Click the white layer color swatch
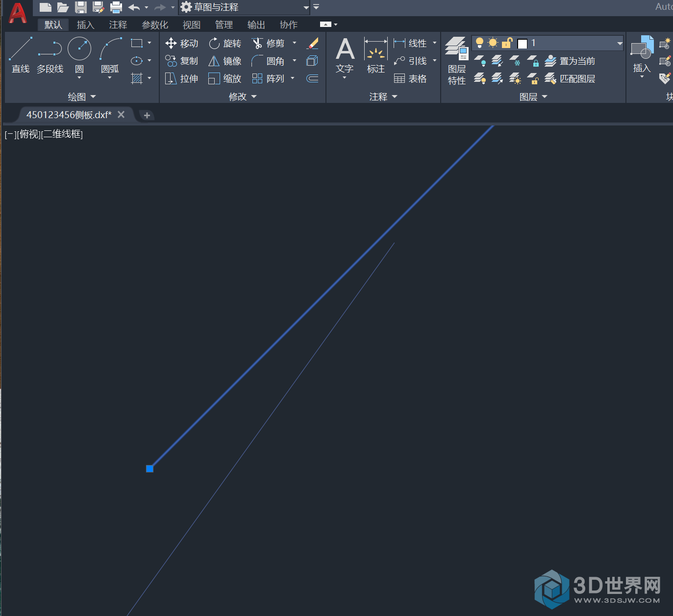The width and height of the screenshot is (673, 616). pyautogui.click(x=523, y=44)
